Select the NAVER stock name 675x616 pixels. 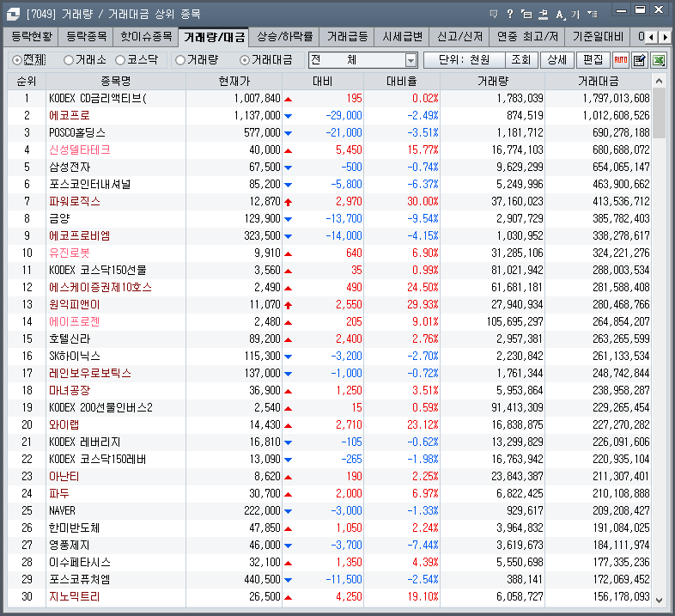tap(62, 511)
